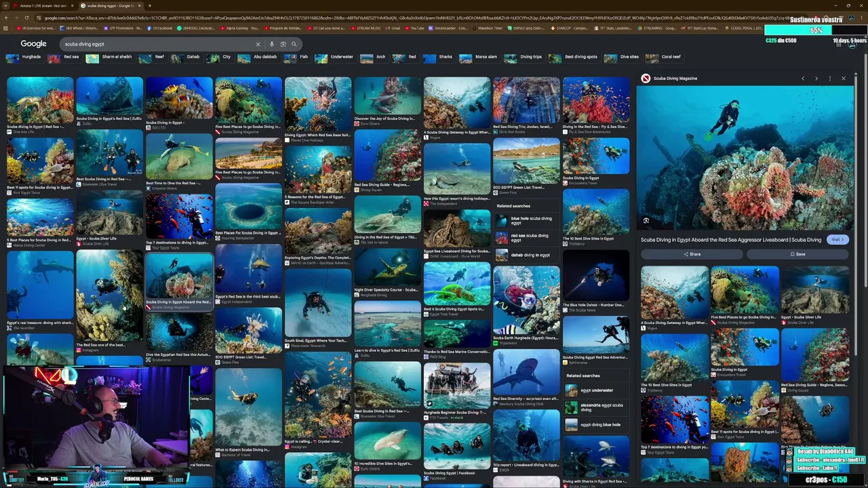The width and height of the screenshot is (868, 488).
Task: Click the Visit button in the preview
Action: (x=837, y=240)
